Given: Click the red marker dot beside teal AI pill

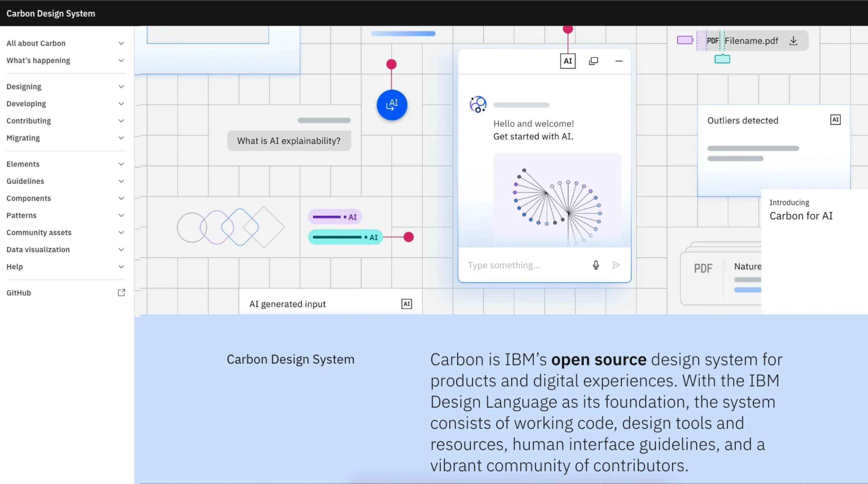Looking at the screenshot, I should (x=409, y=237).
